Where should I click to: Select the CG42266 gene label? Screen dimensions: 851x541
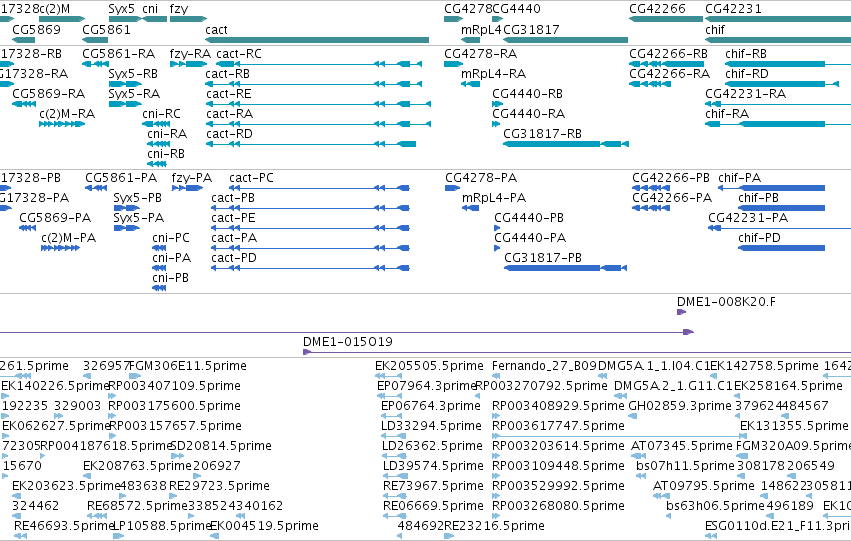coord(657,9)
